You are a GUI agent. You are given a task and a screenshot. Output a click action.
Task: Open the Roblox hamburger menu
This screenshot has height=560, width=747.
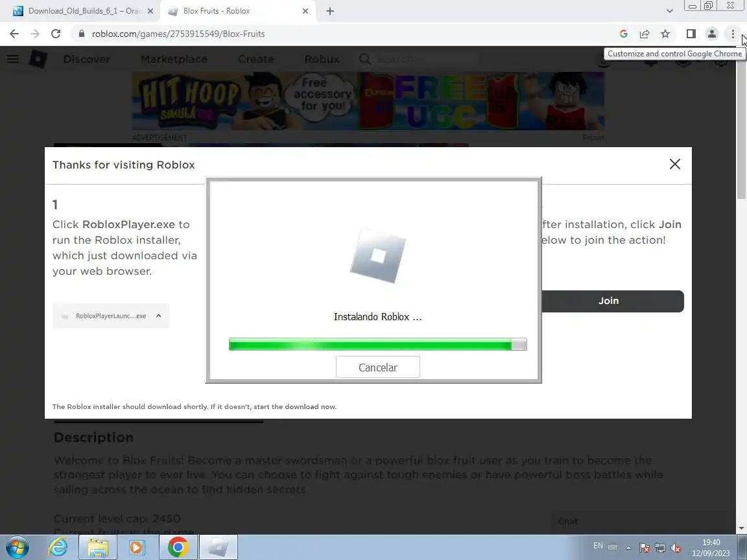click(13, 59)
